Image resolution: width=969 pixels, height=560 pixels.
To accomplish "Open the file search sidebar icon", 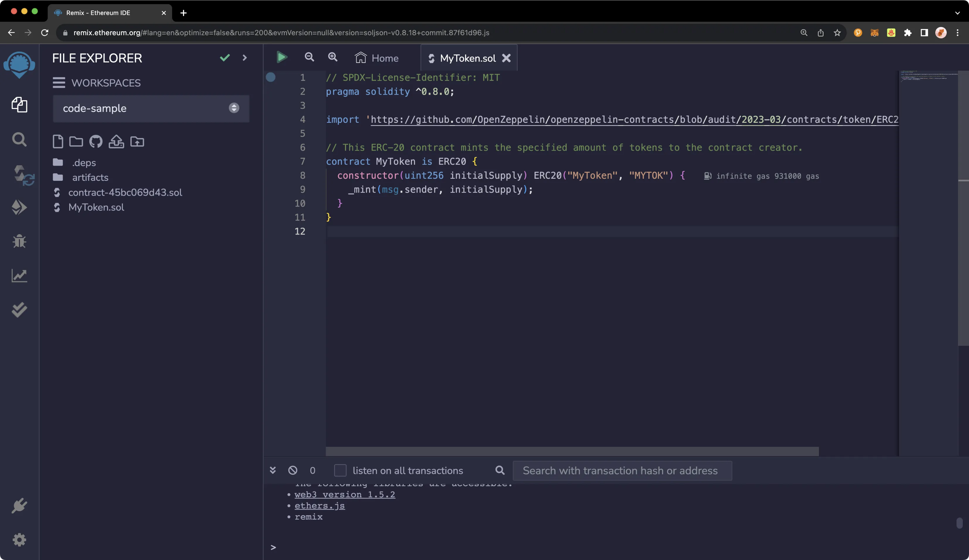I will point(19,139).
